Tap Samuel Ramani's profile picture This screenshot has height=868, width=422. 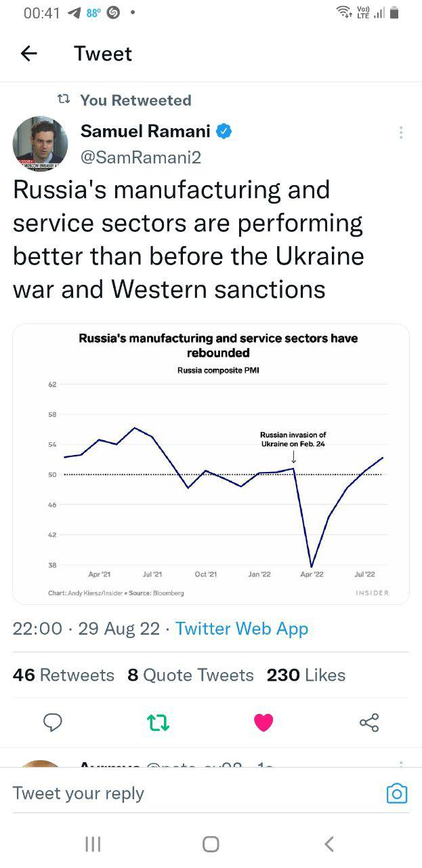coord(40,143)
